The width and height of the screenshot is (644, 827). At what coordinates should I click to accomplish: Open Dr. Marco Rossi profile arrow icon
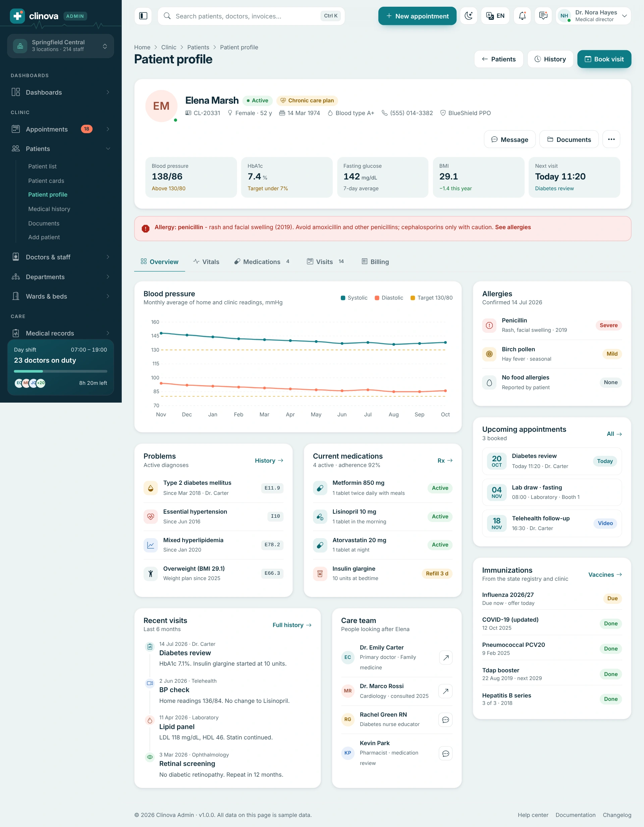pos(446,691)
